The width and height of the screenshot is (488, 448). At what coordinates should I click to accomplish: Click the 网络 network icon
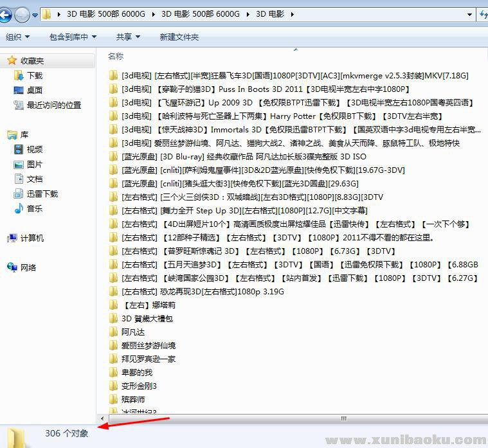click(12, 268)
